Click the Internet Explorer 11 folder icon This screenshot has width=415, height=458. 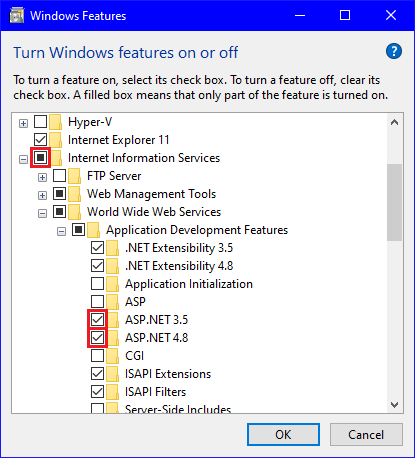click(x=56, y=140)
